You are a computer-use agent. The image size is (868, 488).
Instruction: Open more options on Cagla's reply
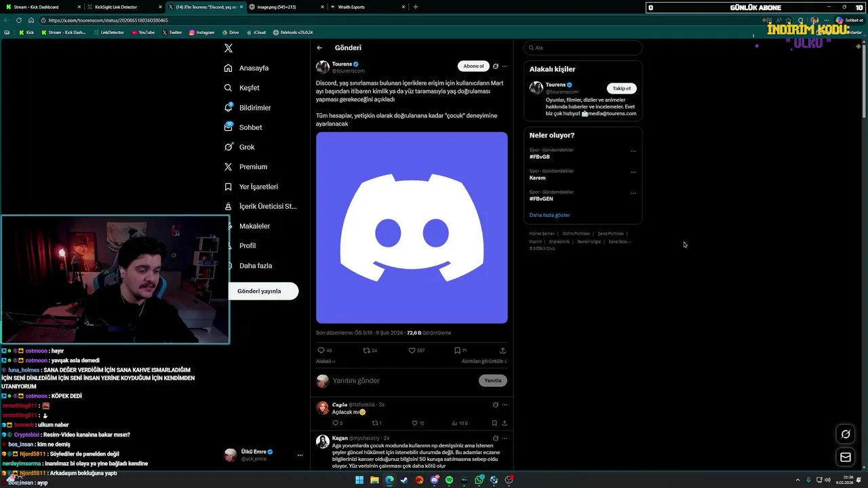[x=505, y=405]
